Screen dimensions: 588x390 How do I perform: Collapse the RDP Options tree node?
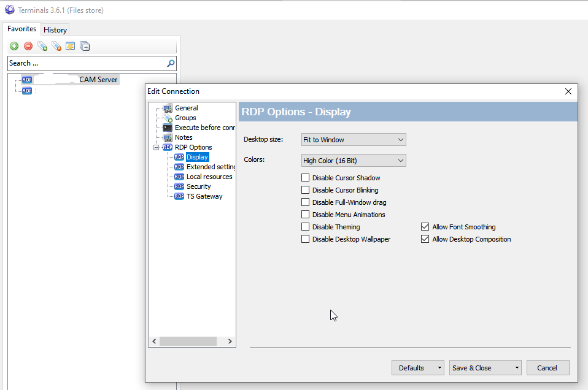157,147
